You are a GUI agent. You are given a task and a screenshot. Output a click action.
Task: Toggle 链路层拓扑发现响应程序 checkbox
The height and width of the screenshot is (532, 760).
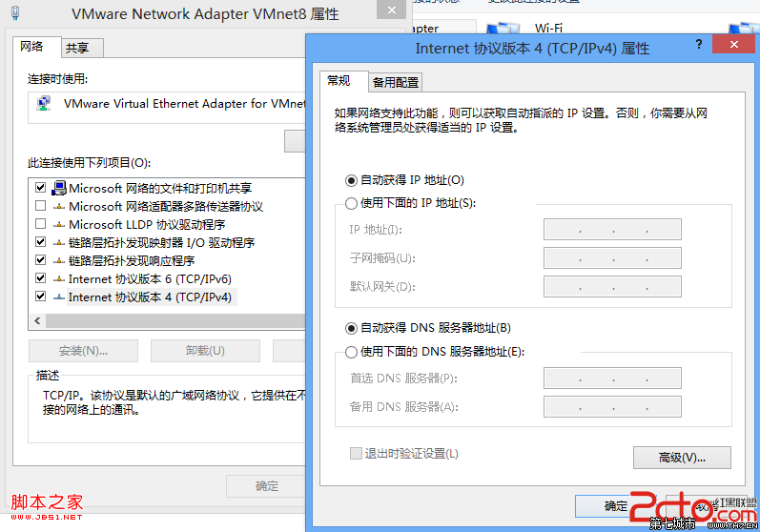coord(40,260)
